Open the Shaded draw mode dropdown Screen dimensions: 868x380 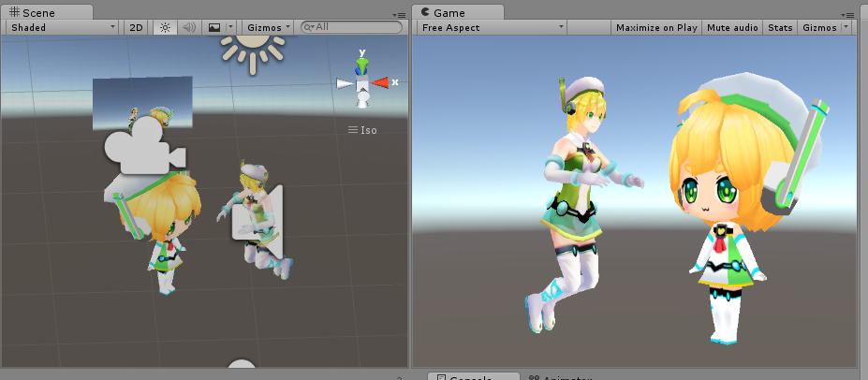pos(64,27)
